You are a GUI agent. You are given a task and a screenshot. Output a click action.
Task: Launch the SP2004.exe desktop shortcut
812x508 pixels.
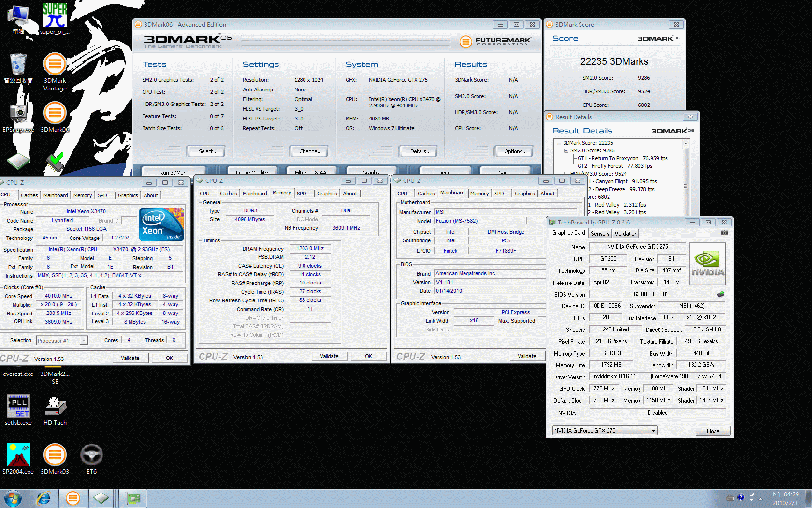[18, 459]
